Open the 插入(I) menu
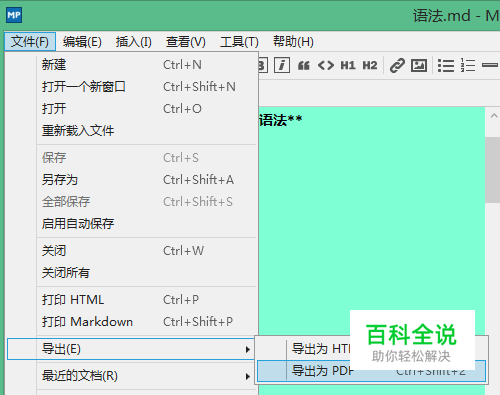The height and width of the screenshot is (395, 500). (x=134, y=42)
